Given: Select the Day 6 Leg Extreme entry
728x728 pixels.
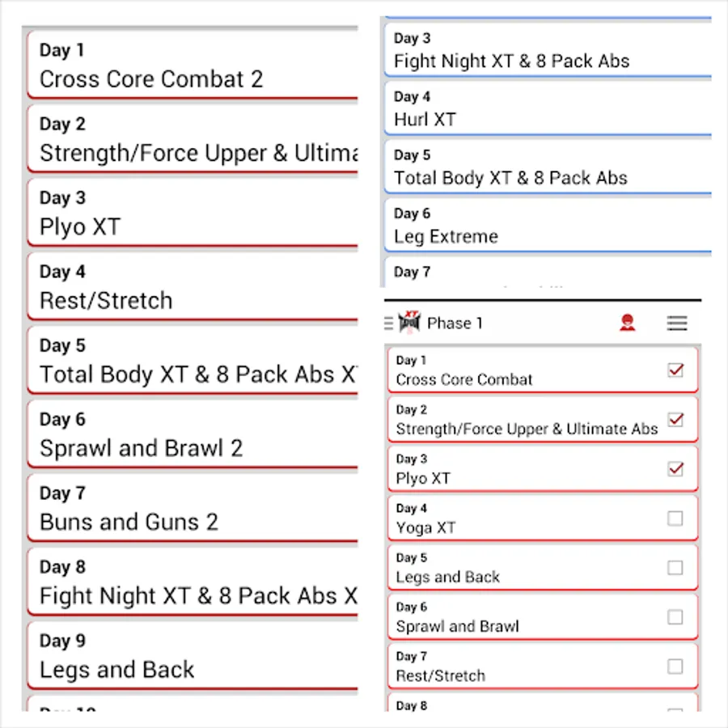Looking at the screenshot, I should click(x=547, y=226).
